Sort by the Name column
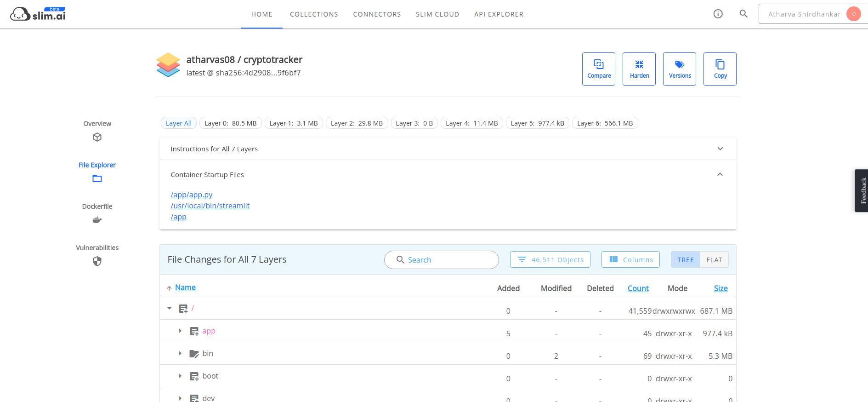868x402 pixels. pos(185,287)
